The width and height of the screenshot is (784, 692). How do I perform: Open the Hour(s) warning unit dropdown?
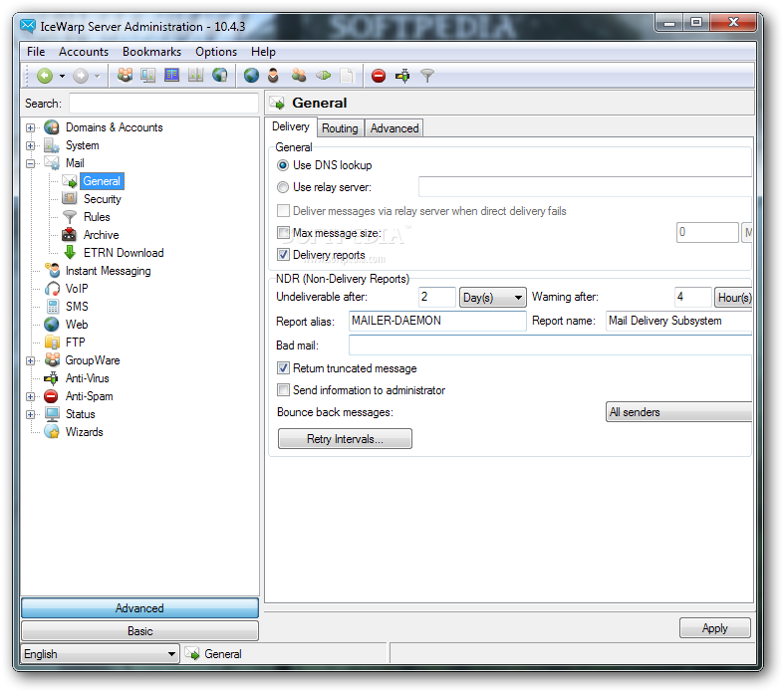tap(733, 298)
